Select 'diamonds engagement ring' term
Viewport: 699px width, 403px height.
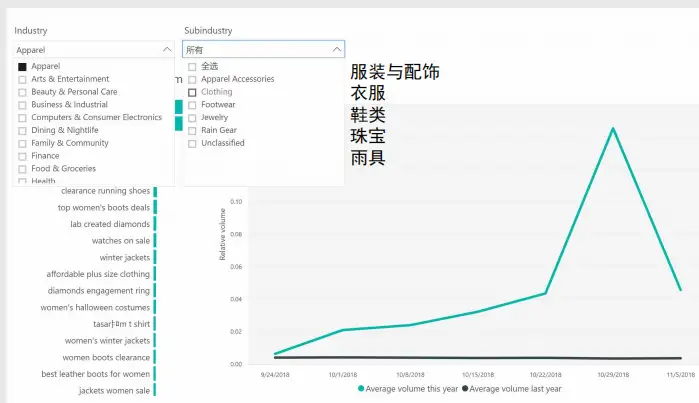(x=99, y=291)
